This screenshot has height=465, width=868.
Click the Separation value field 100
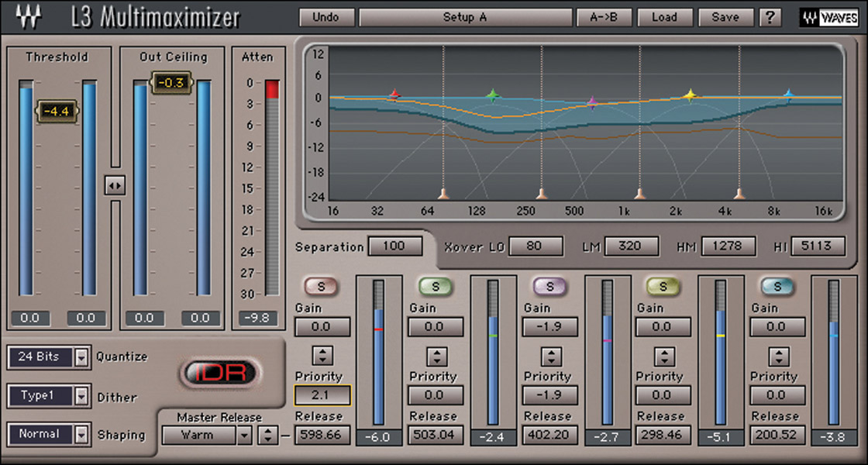[395, 246]
